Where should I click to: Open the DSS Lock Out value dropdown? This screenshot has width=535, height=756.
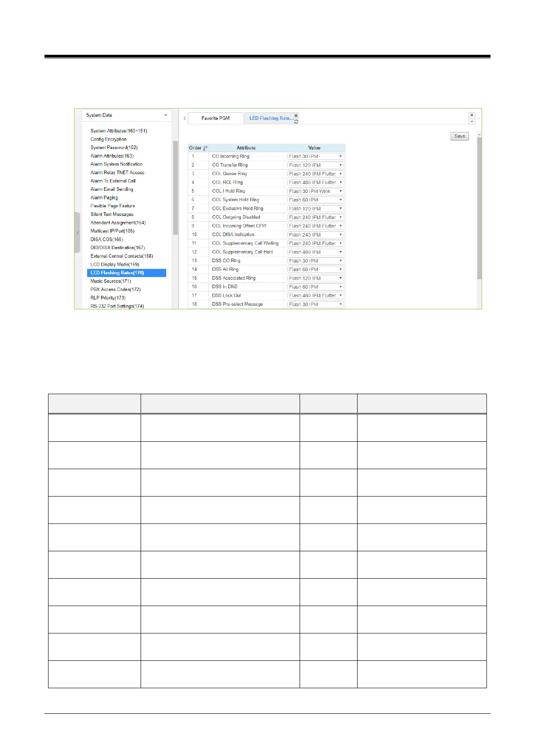tap(315, 295)
